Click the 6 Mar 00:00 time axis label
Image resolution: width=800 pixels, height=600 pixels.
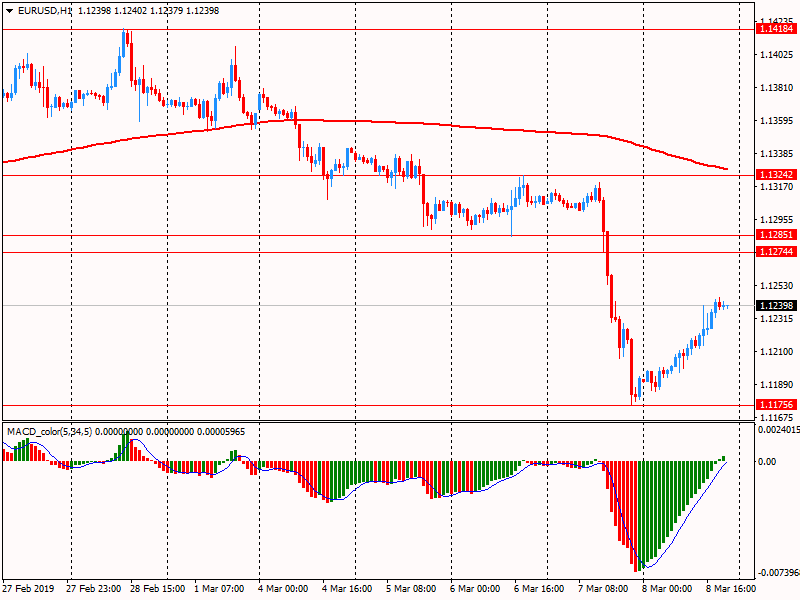[475, 589]
